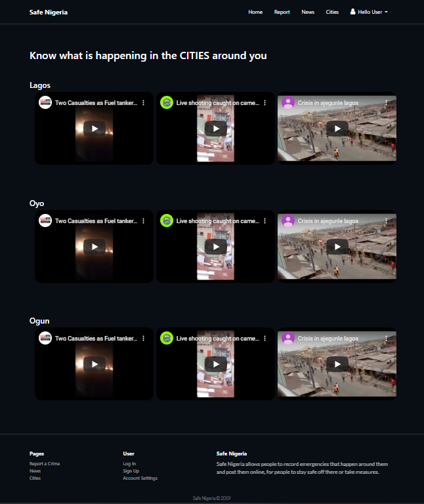The width and height of the screenshot is (424, 504).
Task: Go to News in top navigation
Action: coord(308,12)
